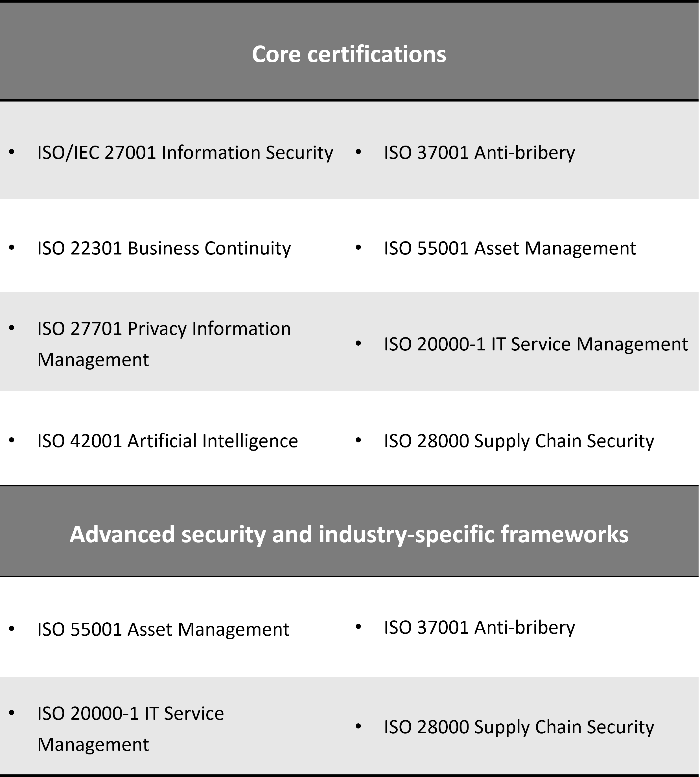Select bullet before ISO 28000 in Advanced frameworks

358,726
